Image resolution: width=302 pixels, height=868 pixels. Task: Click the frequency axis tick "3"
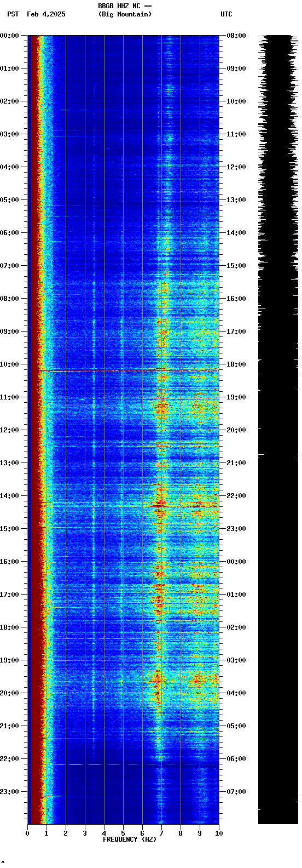[x=85, y=833]
